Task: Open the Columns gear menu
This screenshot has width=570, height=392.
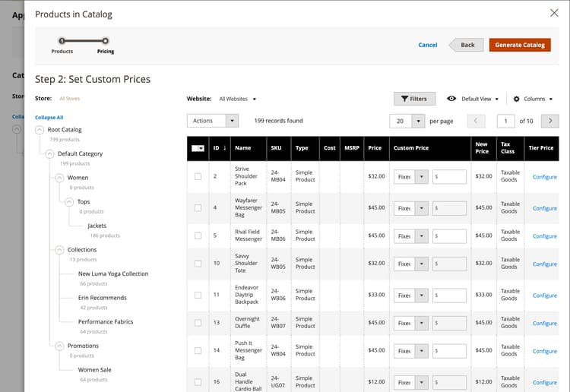Action: pyautogui.click(x=533, y=99)
